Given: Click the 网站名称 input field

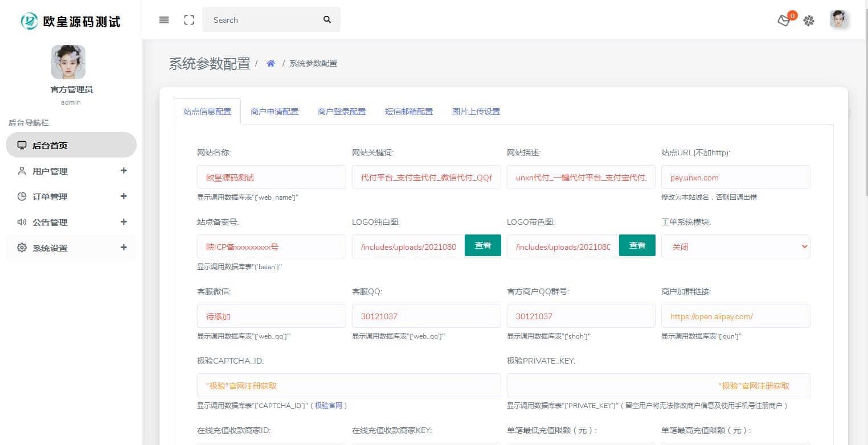Looking at the screenshot, I should pyautogui.click(x=271, y=177).
